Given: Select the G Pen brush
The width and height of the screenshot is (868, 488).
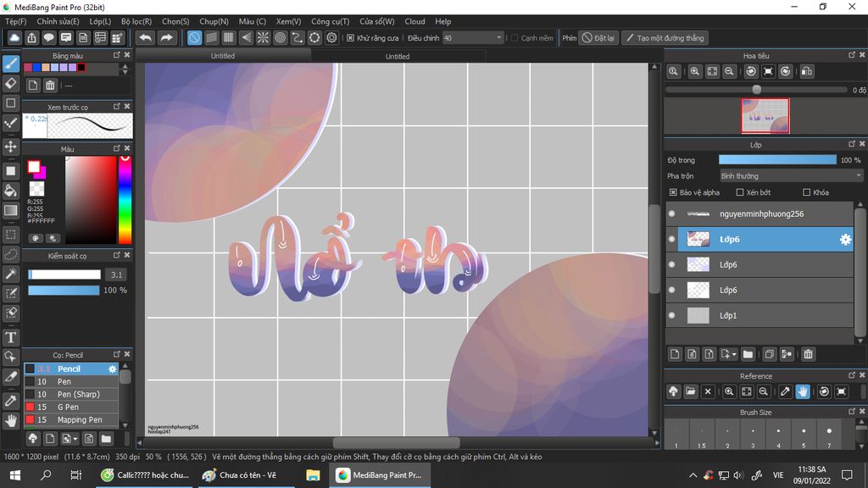Looking at the screenshot, I should point(71,407).
